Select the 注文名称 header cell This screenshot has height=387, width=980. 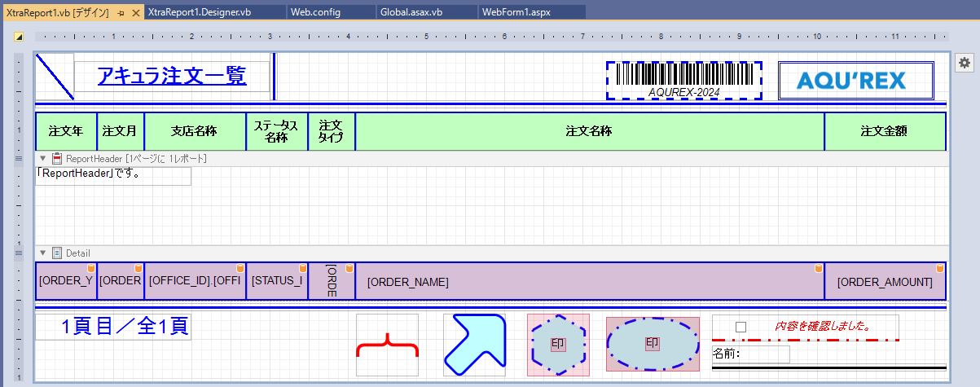[589, 131]
